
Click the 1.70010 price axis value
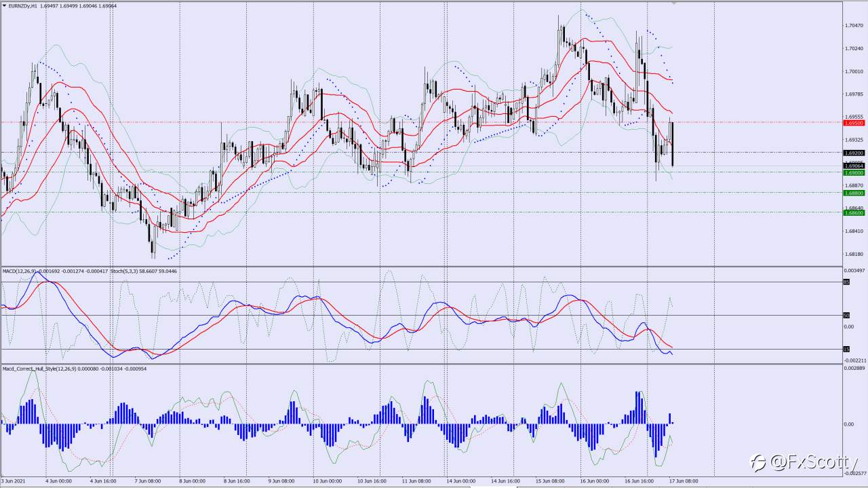tap(854, 71)
